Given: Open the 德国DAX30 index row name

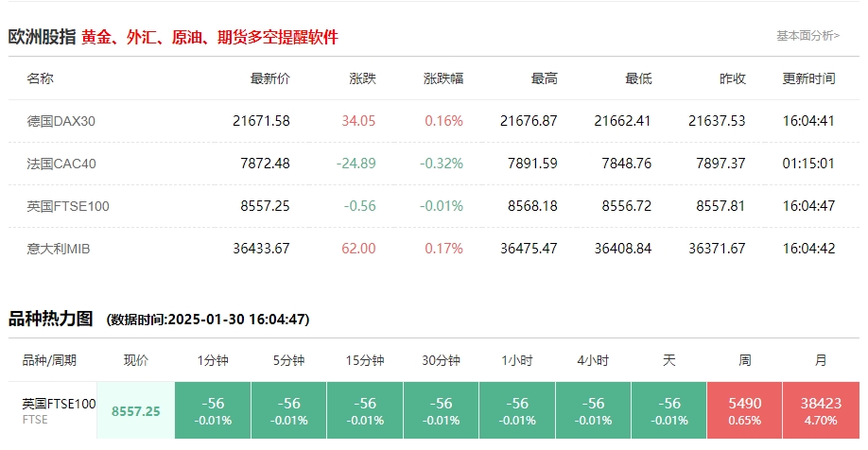Looking at the screenshot, I should point(61,121).
